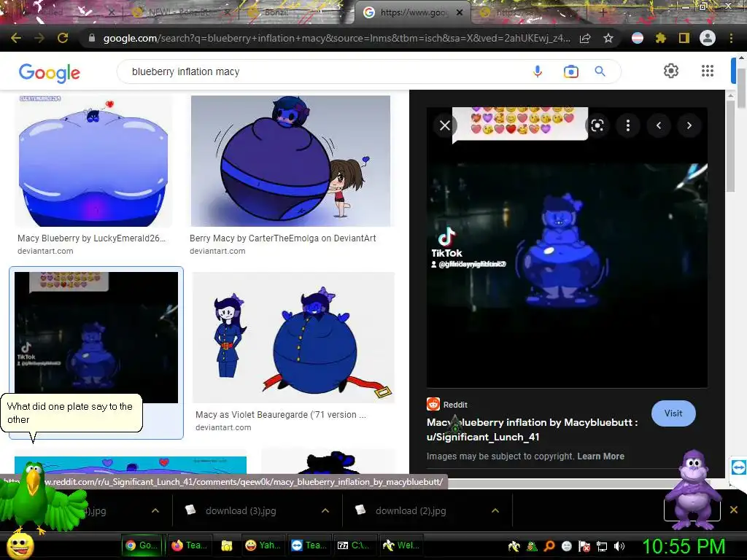
Task: Switch to the Wel... taskbar button
Action: [402, 545]
